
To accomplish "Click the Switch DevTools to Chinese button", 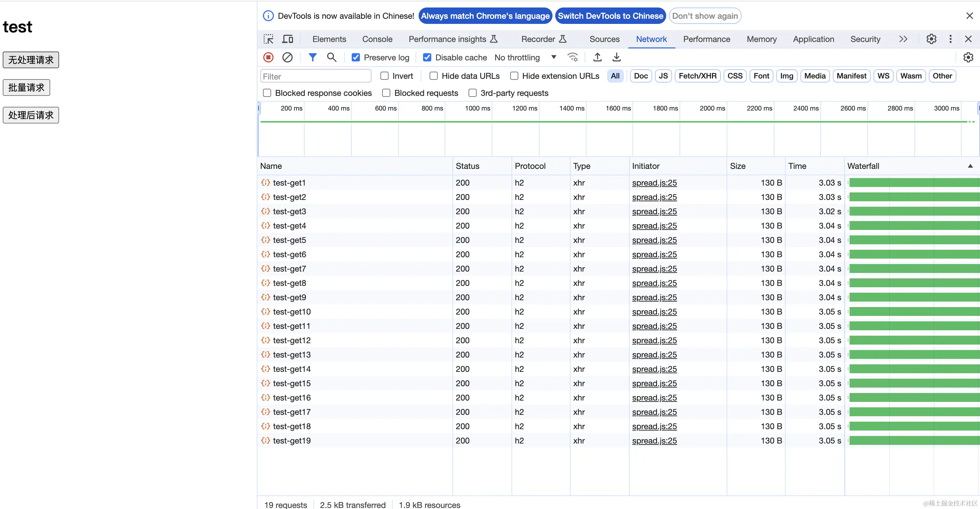I will click(x=610, y=16).
